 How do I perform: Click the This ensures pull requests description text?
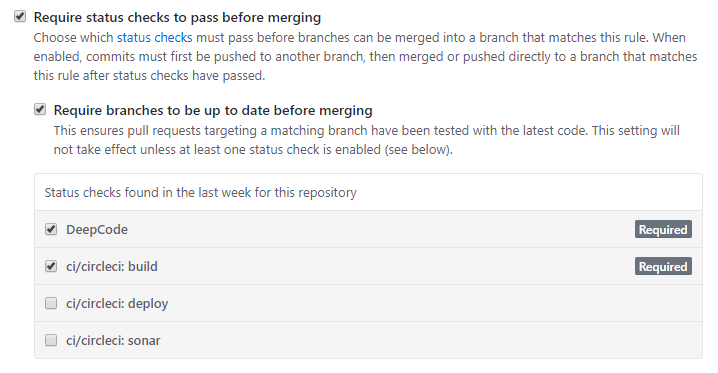coord(366,140)
